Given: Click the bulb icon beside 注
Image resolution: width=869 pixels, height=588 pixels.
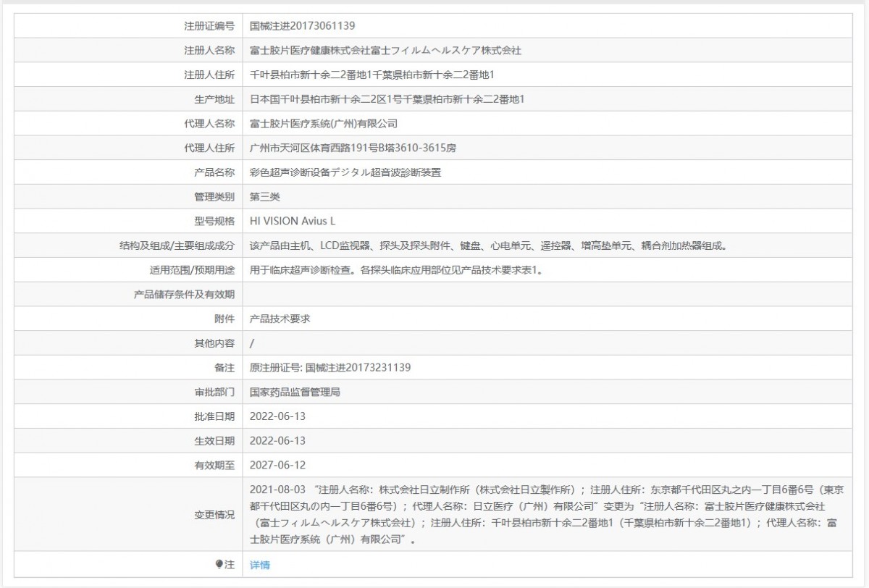Looking at the screenshot, I should (219, 564).
